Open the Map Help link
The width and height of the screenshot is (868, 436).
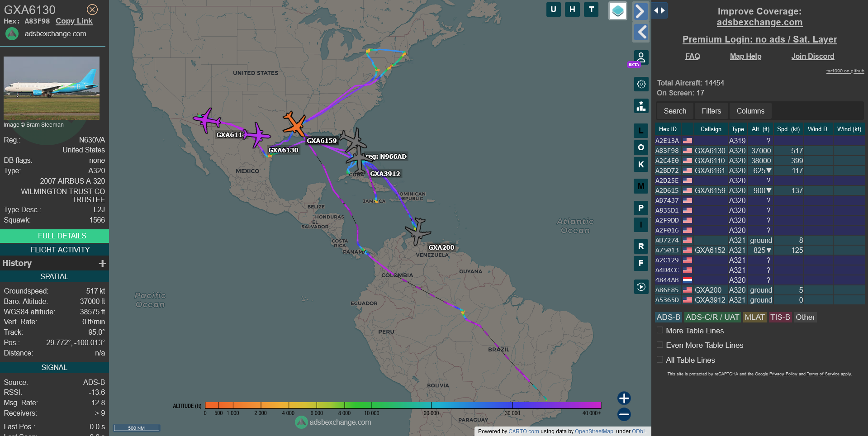[x=745, y=56]
